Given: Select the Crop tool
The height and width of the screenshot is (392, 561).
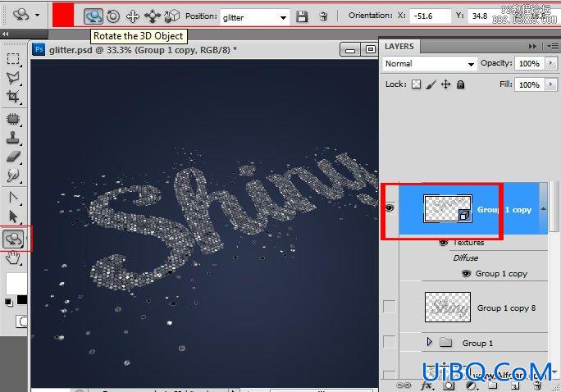Looking at the screenshot, I should point(13,97).
